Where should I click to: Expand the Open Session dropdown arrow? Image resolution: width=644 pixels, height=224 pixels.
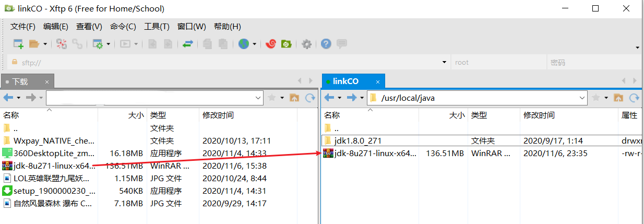[45, 44]
